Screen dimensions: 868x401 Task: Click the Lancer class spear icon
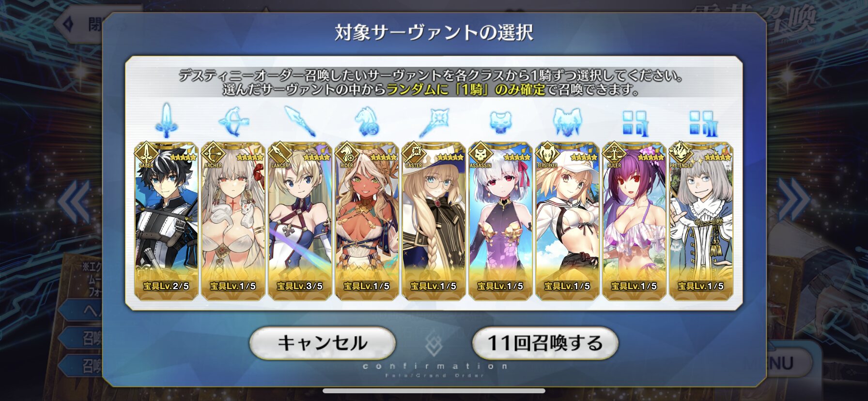(300, 121)
